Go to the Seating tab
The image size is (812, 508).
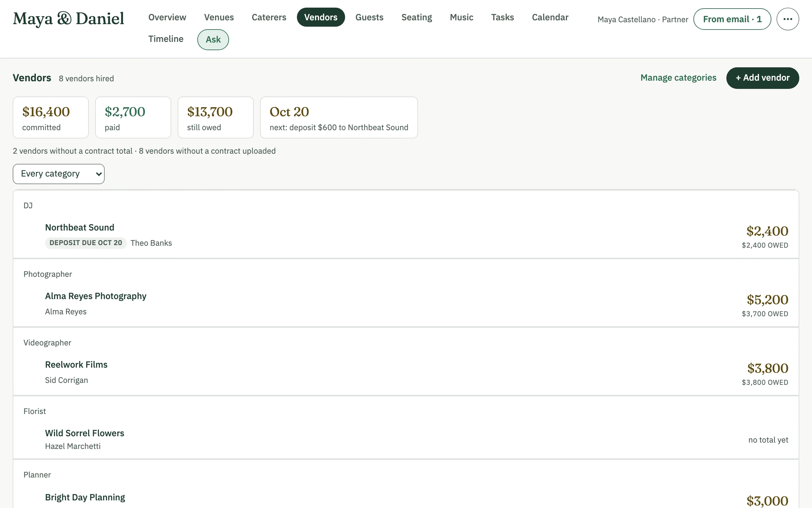(416, 17)
